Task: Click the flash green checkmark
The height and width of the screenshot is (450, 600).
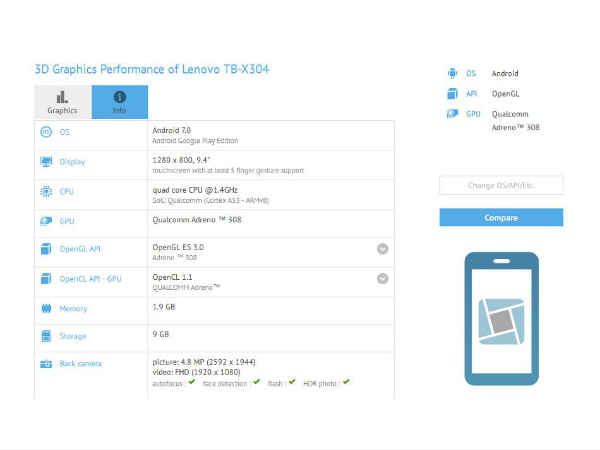Action: pos(292,382)
